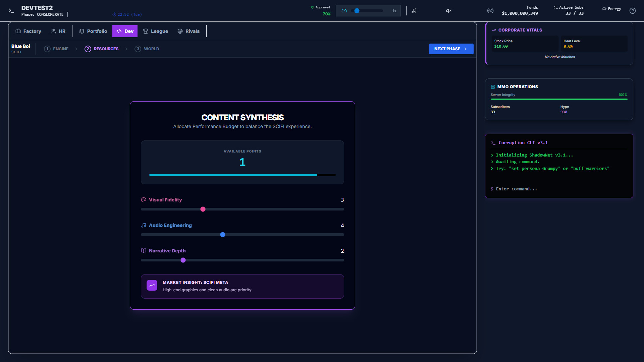Unmute the muted speaker icon
This screenshot has width=644, height=362.
(448, 10)
